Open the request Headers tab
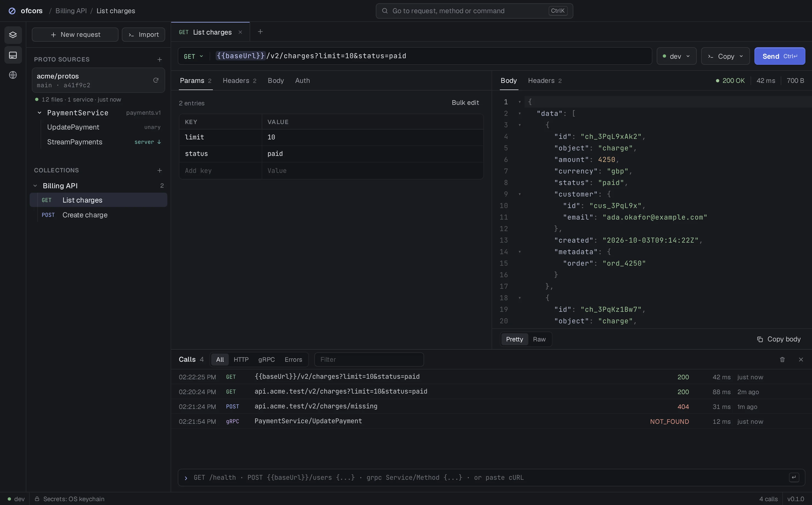Image resolution: width=812 pixels, height=505 pixels. (239, 80)
